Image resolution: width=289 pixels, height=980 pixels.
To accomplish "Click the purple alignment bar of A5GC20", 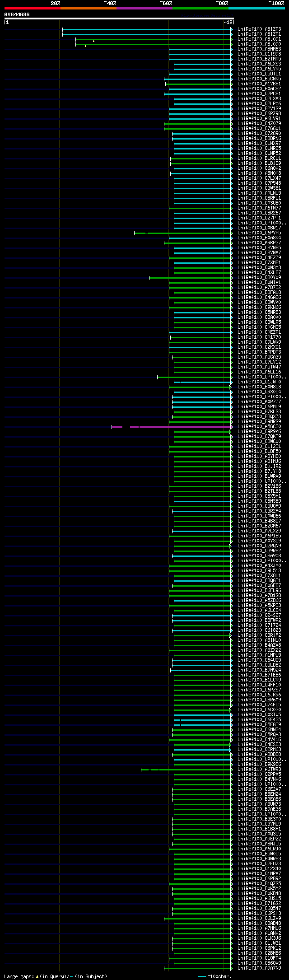I will click(172, 427).
